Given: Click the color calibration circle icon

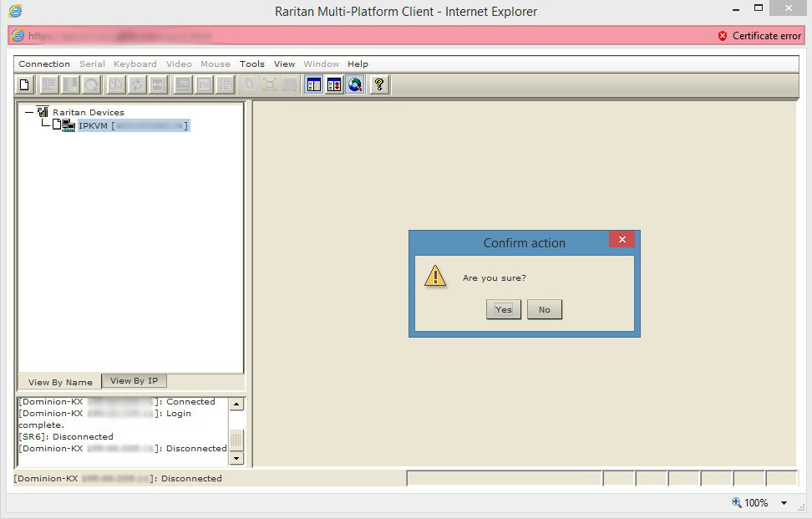Looking at the screenshot, I should [x=92, y=84].
